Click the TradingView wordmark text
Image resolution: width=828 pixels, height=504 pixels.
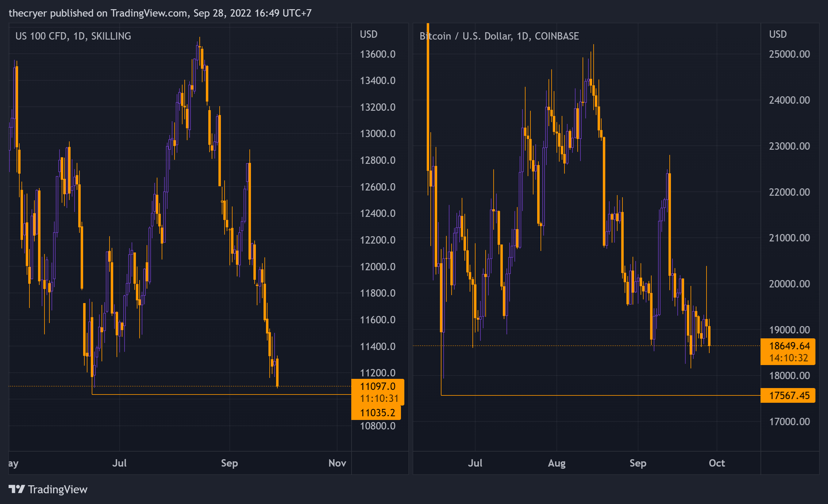point(57,489)
